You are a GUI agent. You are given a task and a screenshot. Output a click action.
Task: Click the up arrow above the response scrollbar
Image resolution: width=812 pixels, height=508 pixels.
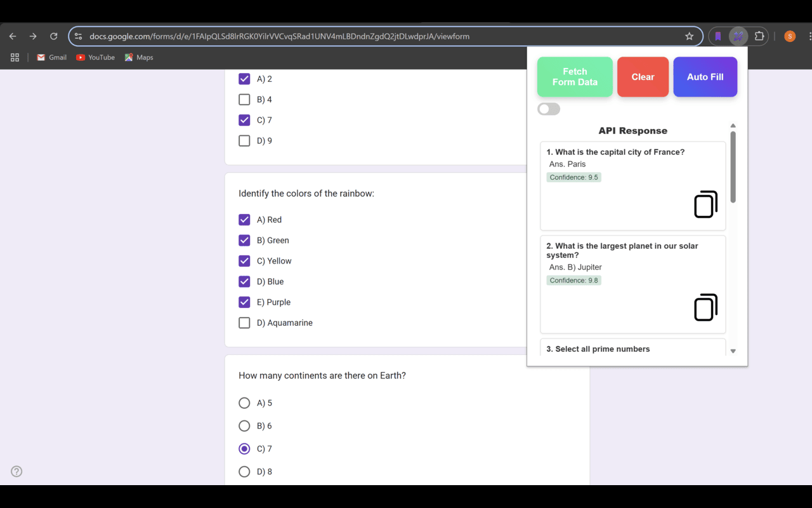(733, 125)
